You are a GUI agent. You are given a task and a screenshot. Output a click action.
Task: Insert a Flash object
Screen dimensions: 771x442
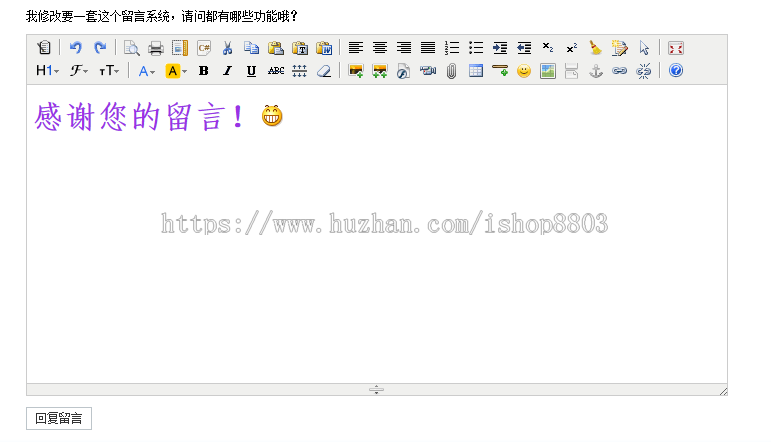point(404,71)
